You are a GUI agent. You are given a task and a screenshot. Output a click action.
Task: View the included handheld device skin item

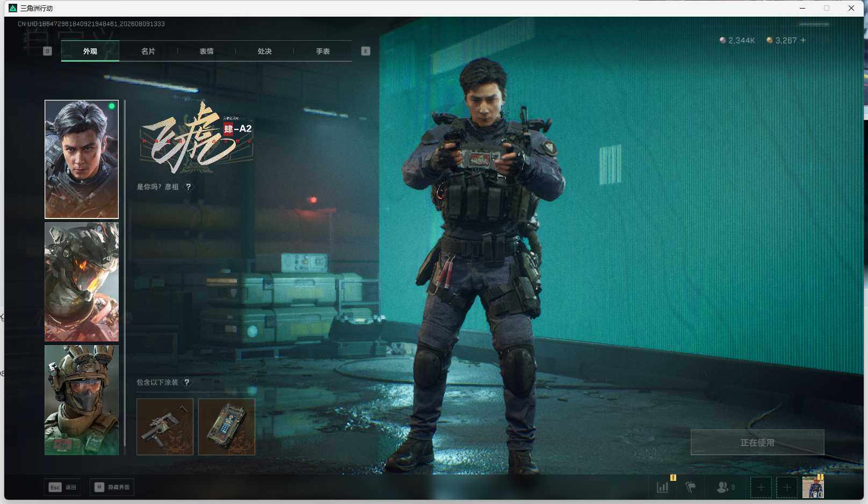click(x=227, y=427)
